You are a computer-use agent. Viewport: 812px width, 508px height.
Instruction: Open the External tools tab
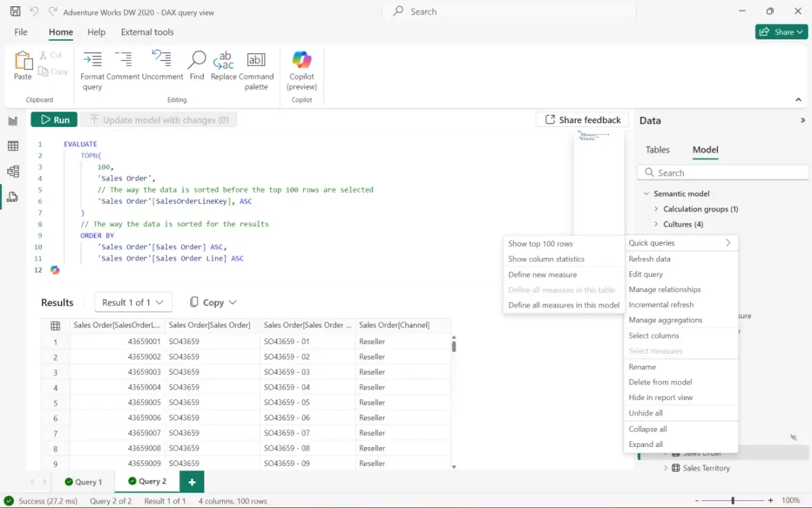pyautogui.click(x=147, y=32)
